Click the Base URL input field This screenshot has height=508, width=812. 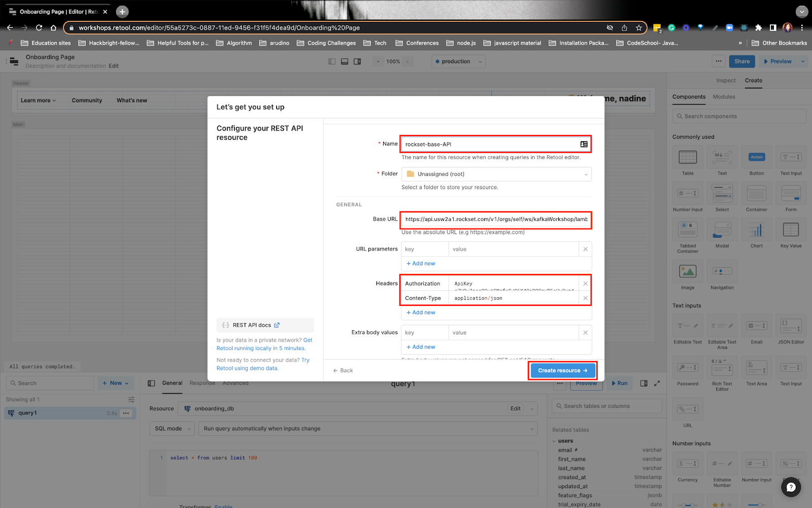(x=495, y=219)
